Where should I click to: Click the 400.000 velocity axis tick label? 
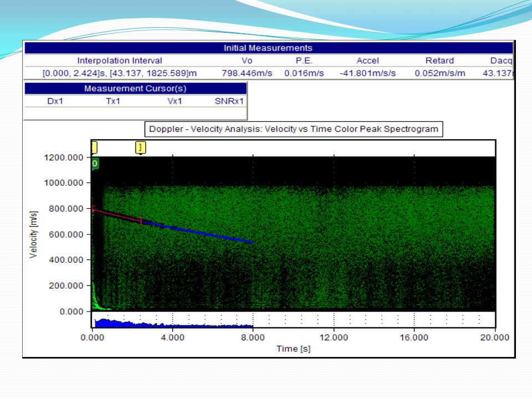[66, 260]
